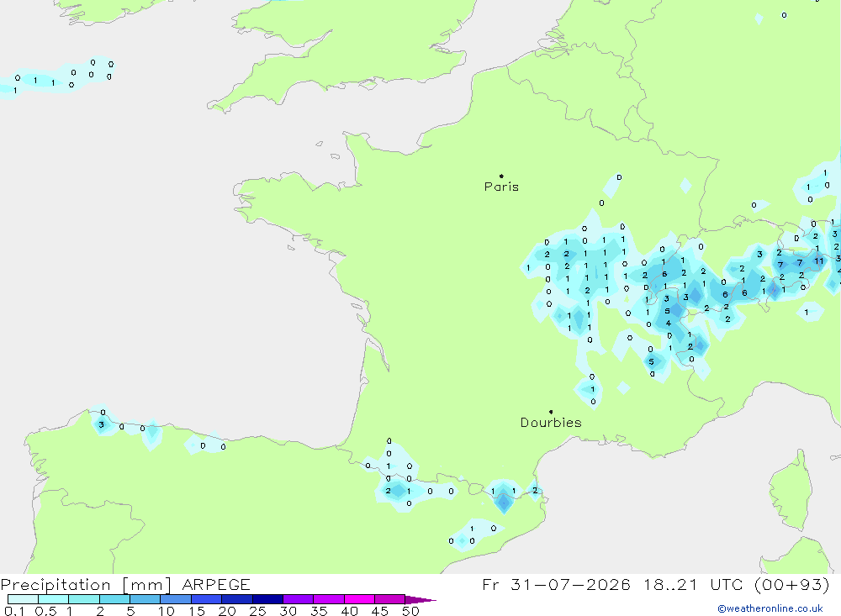This screenshot has width=841, height=616.
Task: Click the purple arrow at the legend's end
Action: [x=420, y=599]
